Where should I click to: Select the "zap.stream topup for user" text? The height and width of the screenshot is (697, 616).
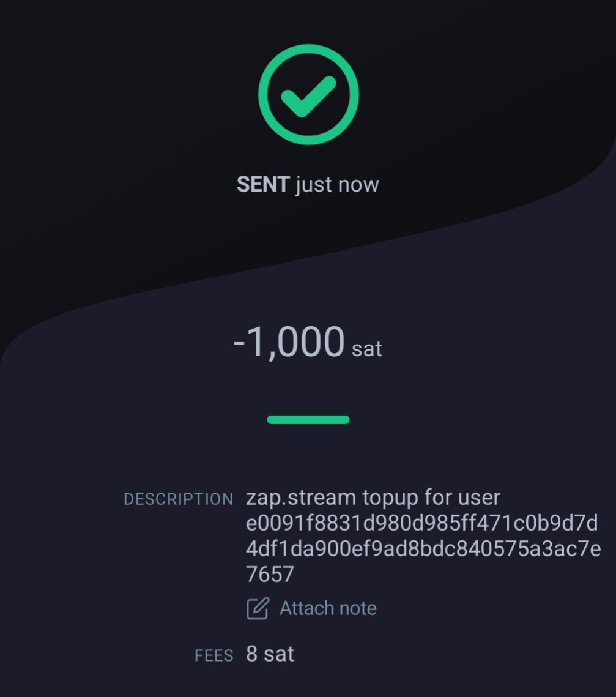(373, 498)
